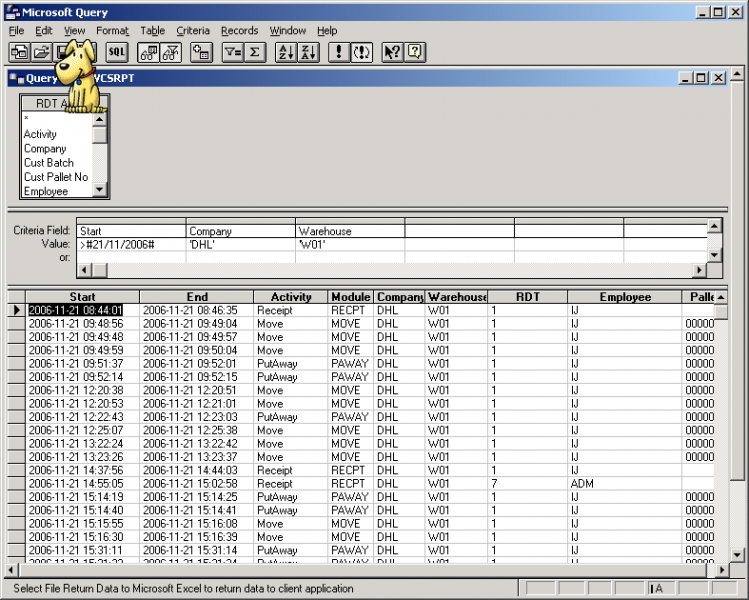Toggle the Auto Query icon
This screenshot has height=600, width=749.
point(361,52)
